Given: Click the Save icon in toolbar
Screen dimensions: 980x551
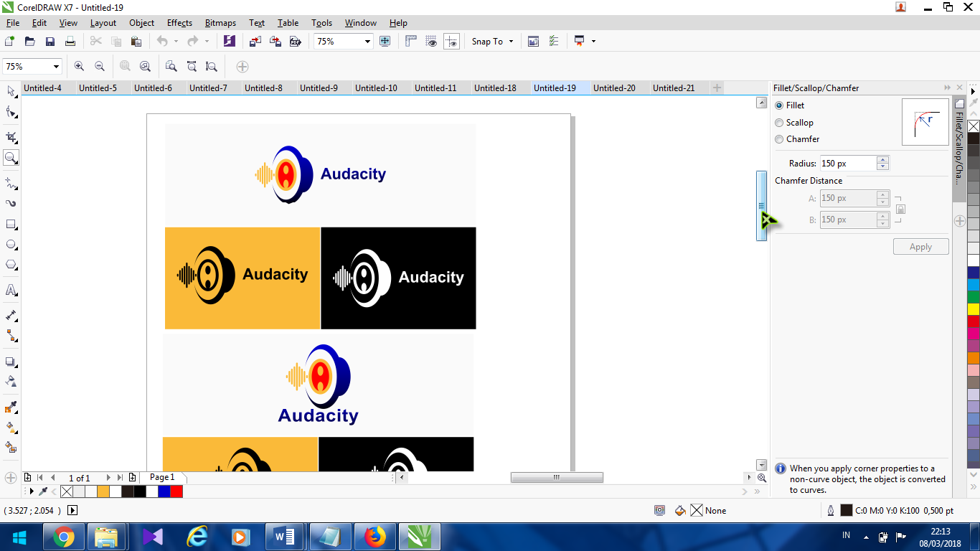Looking at the screenshot, I should (x=50, y=41).
